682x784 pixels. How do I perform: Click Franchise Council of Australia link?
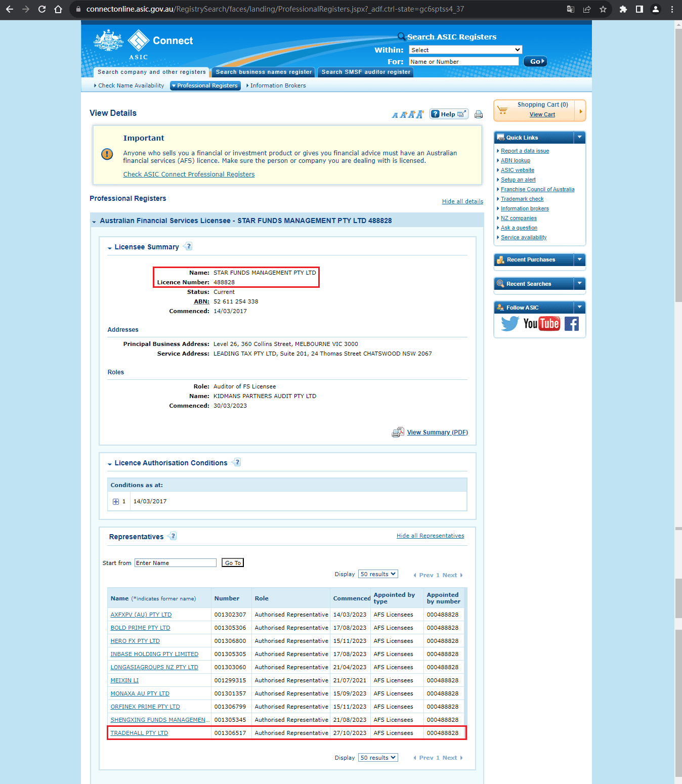coord(538,189)
